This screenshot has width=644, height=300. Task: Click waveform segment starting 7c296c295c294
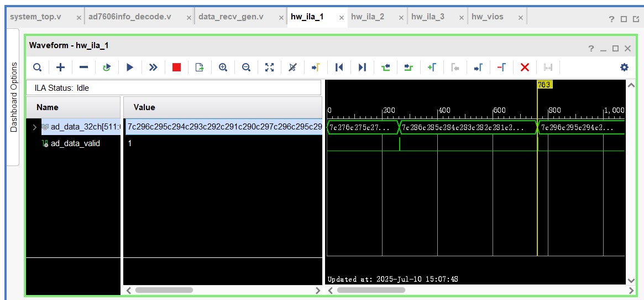[x=582, y=127]
